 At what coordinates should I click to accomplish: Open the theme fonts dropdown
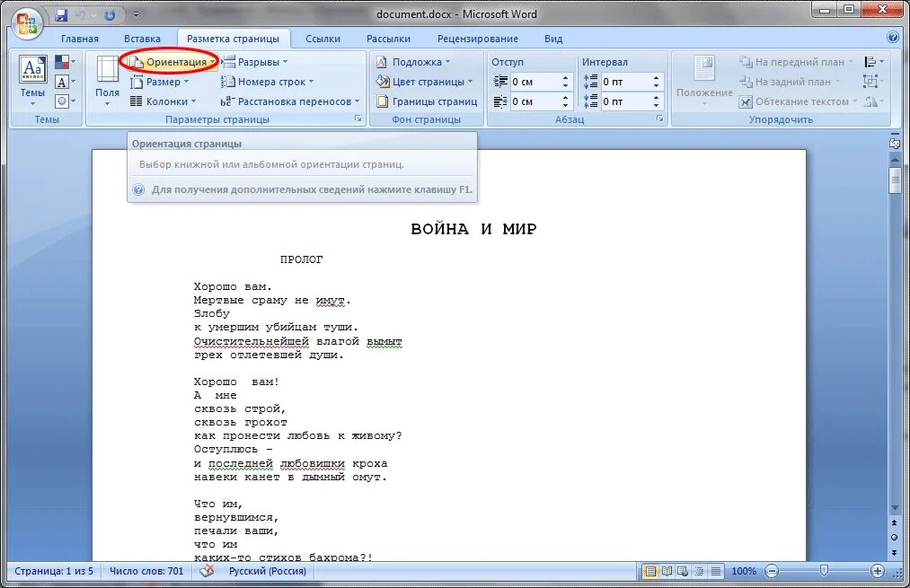tap(65, 82)
